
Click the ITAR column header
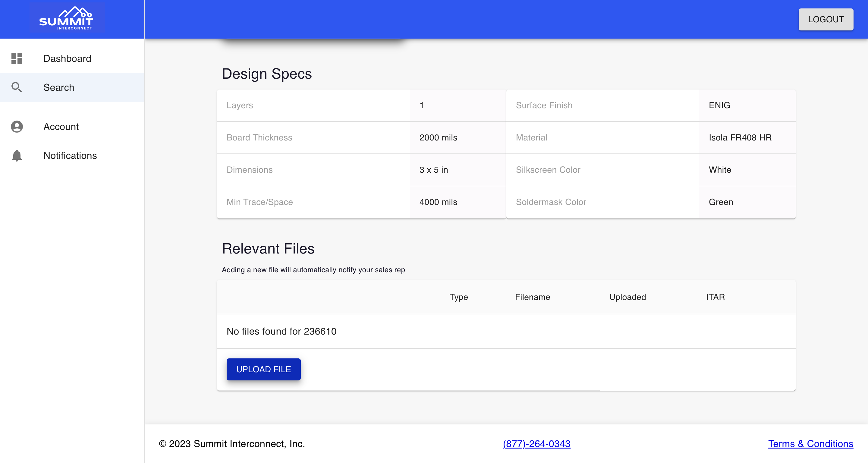click(x=715, y=297)
